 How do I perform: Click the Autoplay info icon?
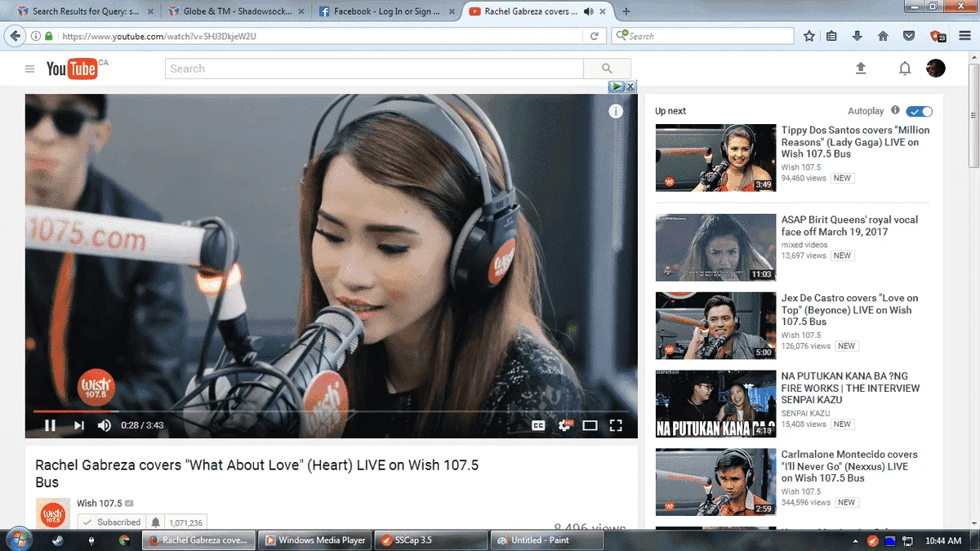click(895, 110)
